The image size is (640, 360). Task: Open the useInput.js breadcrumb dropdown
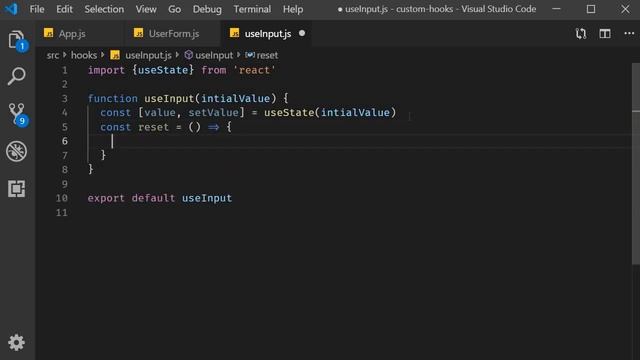coord(148,55)
